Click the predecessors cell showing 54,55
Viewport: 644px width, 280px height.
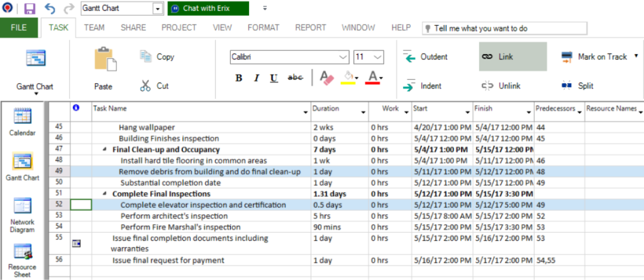point(559,260)
